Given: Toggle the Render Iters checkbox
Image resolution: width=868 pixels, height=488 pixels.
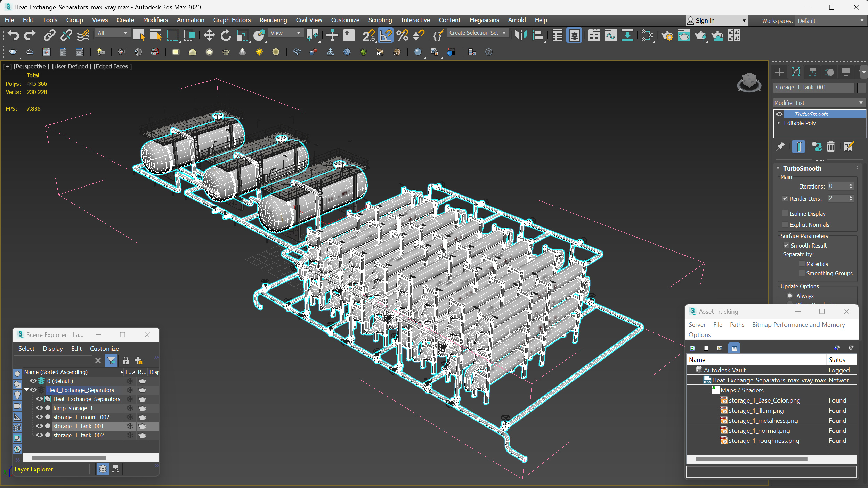Looking at the screenshot, I should click(785, 199).
